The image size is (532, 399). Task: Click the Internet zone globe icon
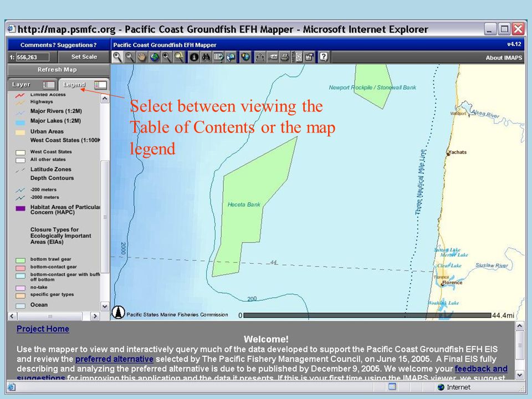tap(441, 387)
